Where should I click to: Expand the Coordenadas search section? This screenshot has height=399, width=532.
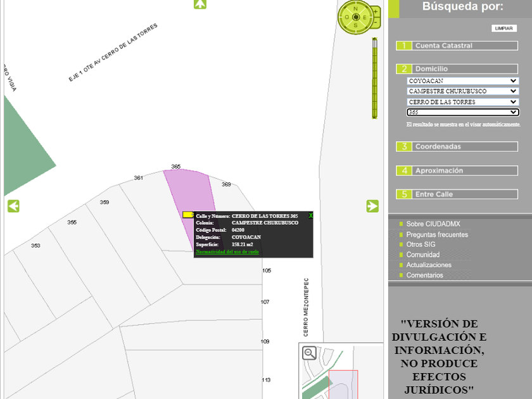point(457,146)
